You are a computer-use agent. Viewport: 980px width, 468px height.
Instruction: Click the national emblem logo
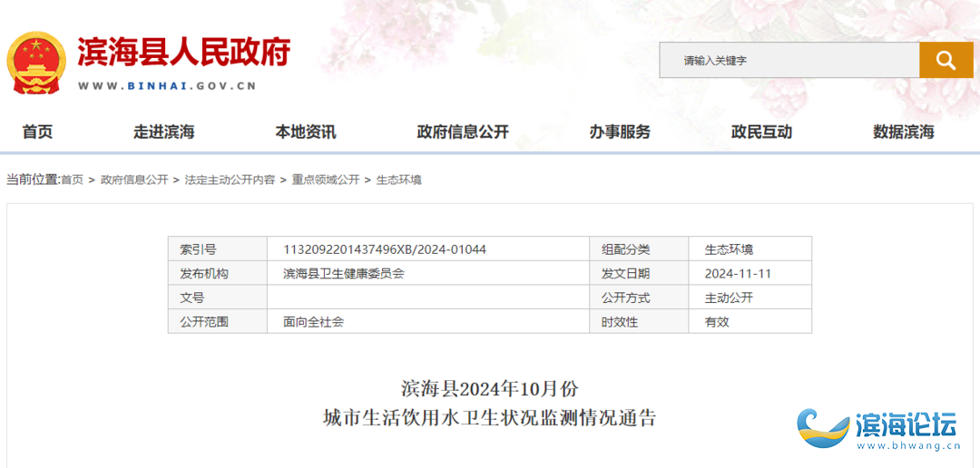[36, 63]
